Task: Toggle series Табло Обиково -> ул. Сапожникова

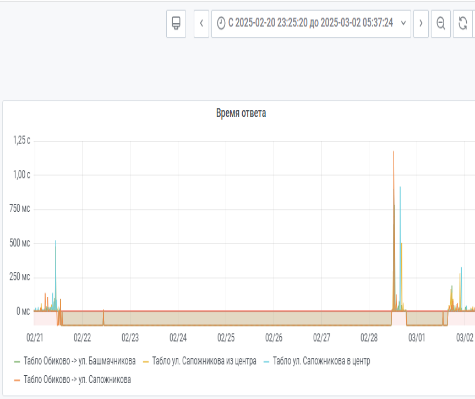Action: 77,380
